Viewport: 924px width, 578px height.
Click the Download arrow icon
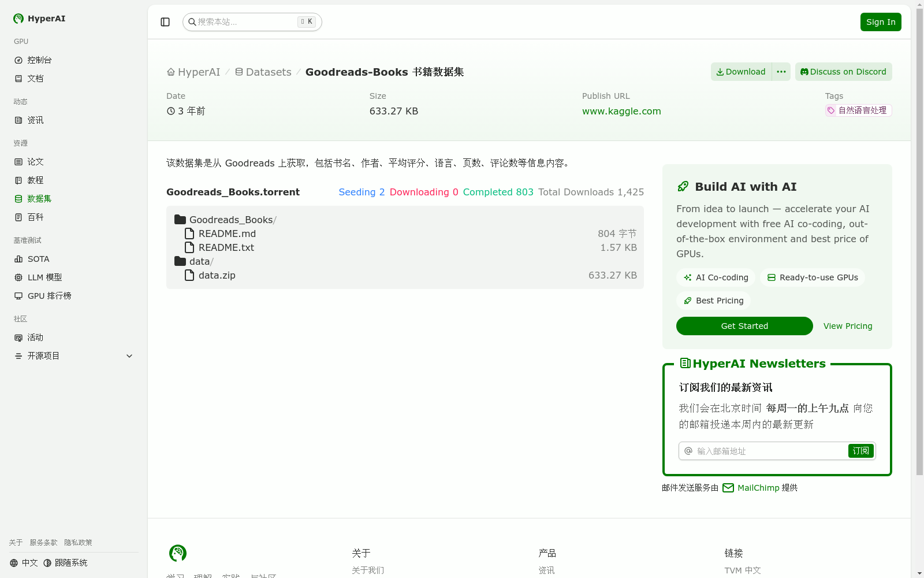pyautogui.click(x=720, y=72)
